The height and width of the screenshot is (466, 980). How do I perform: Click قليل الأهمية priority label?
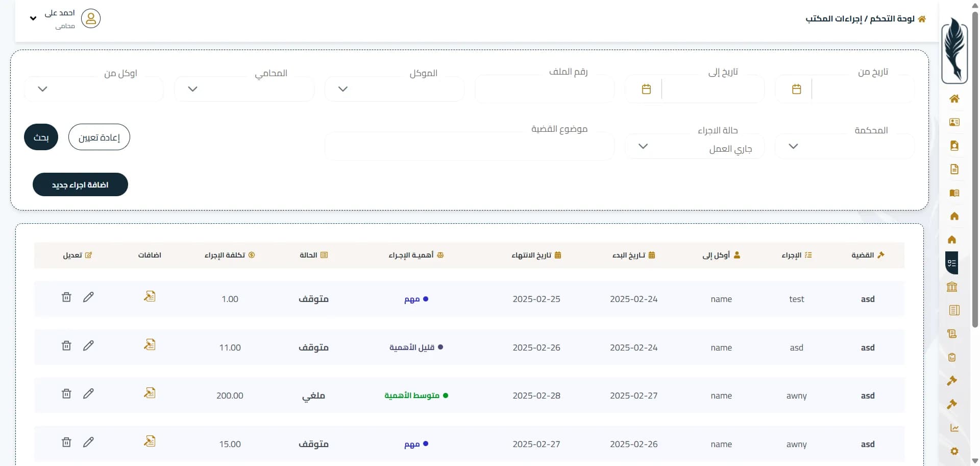[416, 347]
